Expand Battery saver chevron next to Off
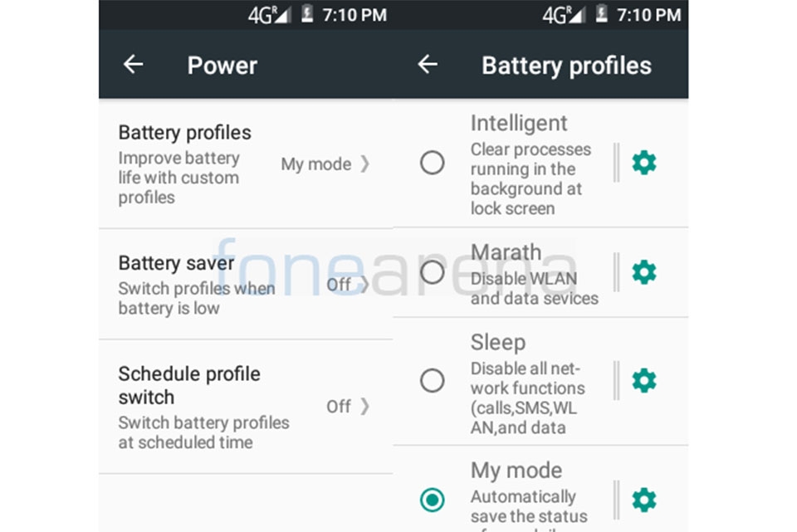The width and height of the screenshot is (797, 532). point(364,284)
